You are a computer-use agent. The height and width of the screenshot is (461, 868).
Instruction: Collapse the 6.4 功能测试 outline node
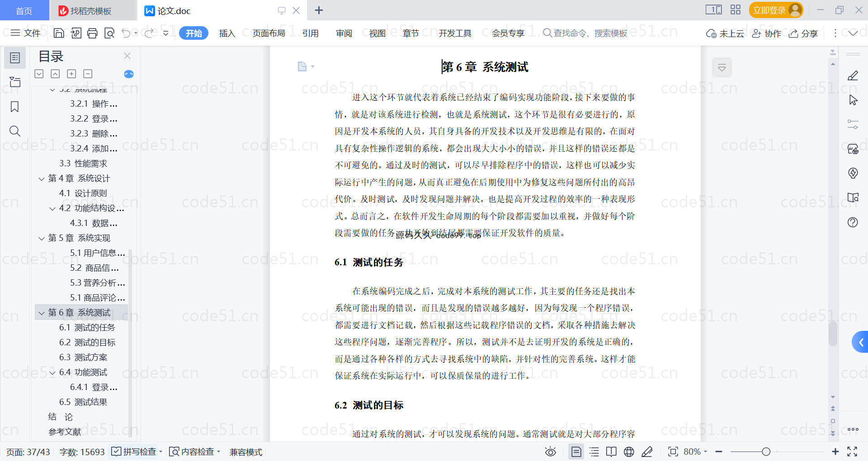(x=52, y=373)
